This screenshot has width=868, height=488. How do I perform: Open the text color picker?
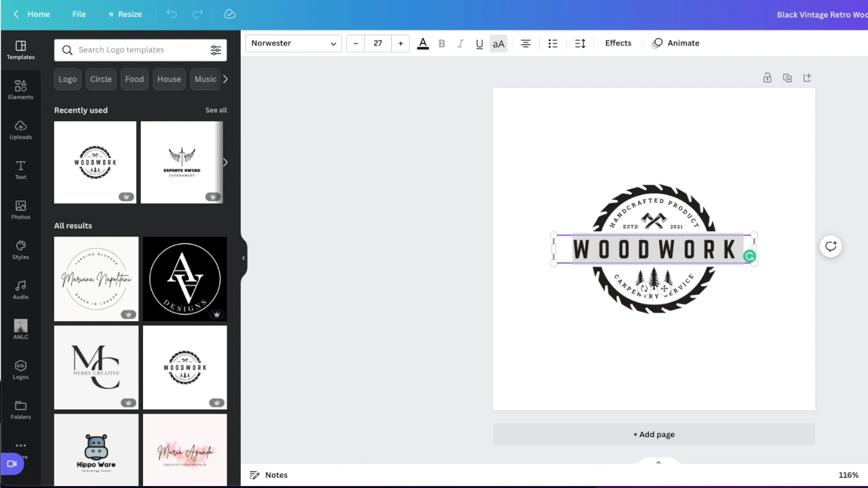tap(422, 43)
